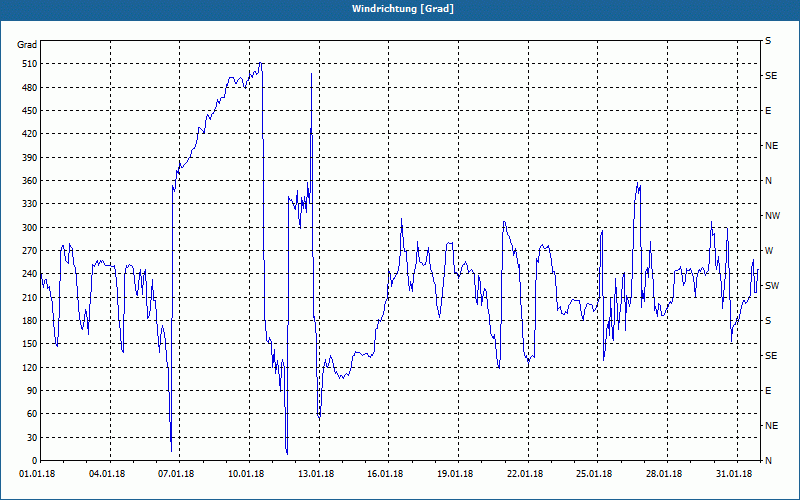Click the y-axis value 450
This screenshot has height=500, width=800.
31,111
